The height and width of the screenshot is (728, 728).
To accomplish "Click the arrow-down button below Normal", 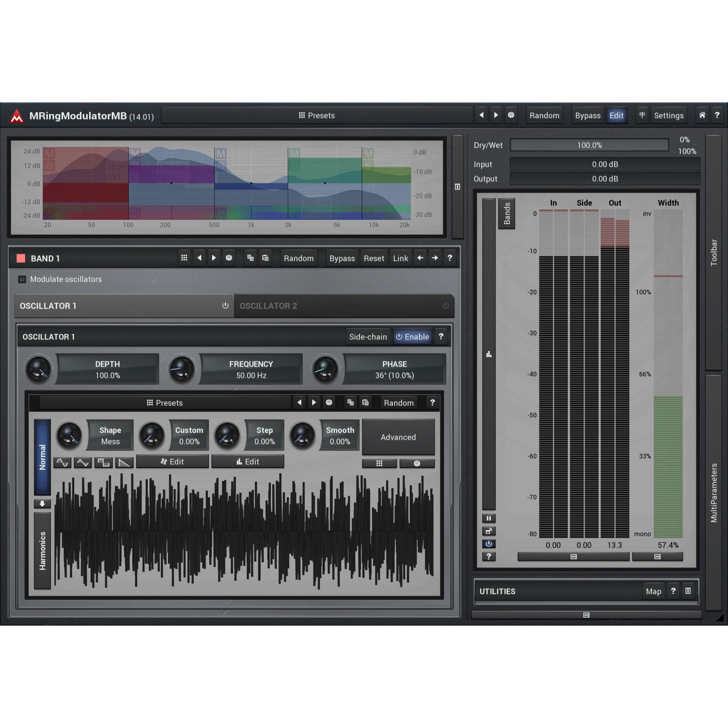I will [x=42, y=504].
